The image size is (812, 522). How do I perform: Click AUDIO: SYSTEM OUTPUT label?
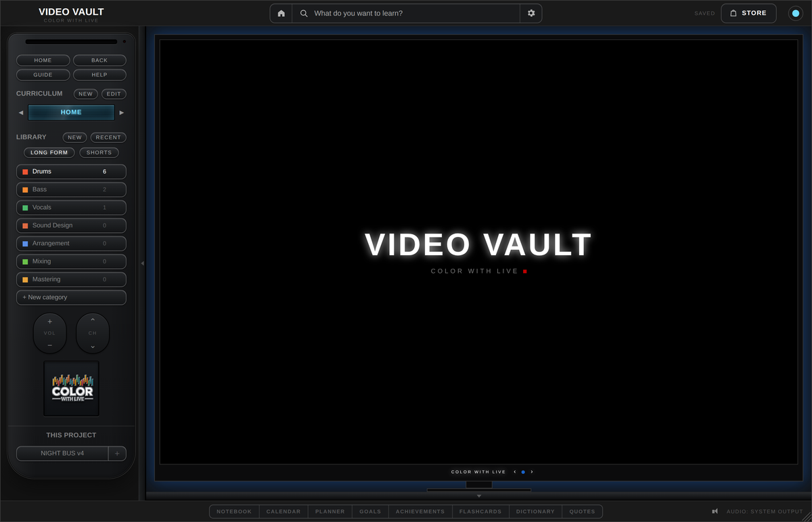click(x=765, y=512)
